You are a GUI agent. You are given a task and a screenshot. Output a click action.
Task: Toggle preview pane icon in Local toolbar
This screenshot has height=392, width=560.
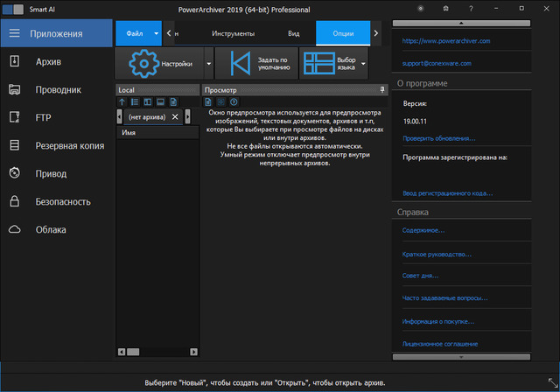160,102
